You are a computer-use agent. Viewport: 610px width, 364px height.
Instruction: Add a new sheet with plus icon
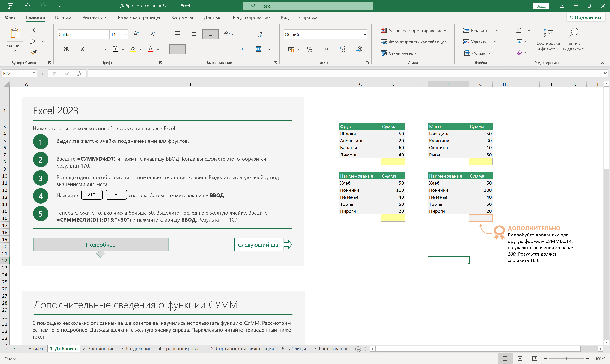(x=358, y=349)
